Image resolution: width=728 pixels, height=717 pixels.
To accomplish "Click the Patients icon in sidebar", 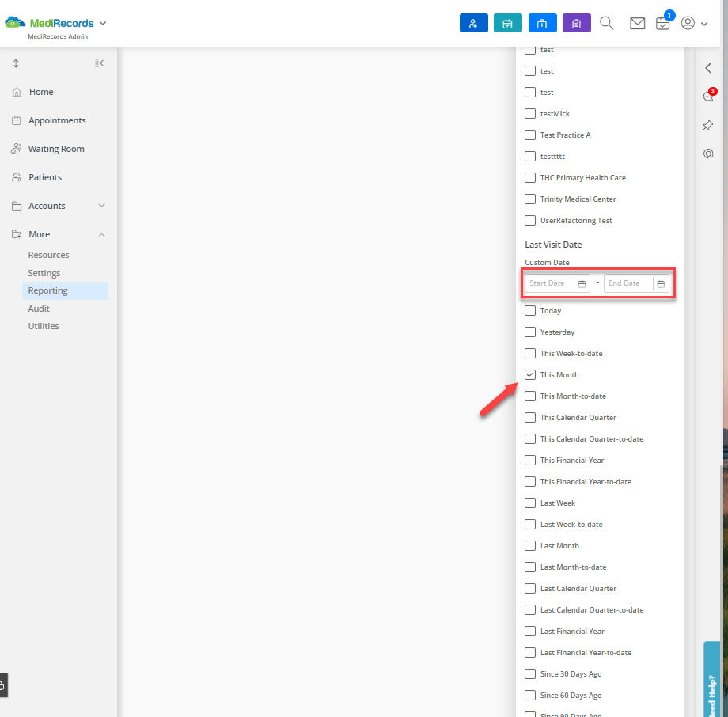I will click(17, 177).
